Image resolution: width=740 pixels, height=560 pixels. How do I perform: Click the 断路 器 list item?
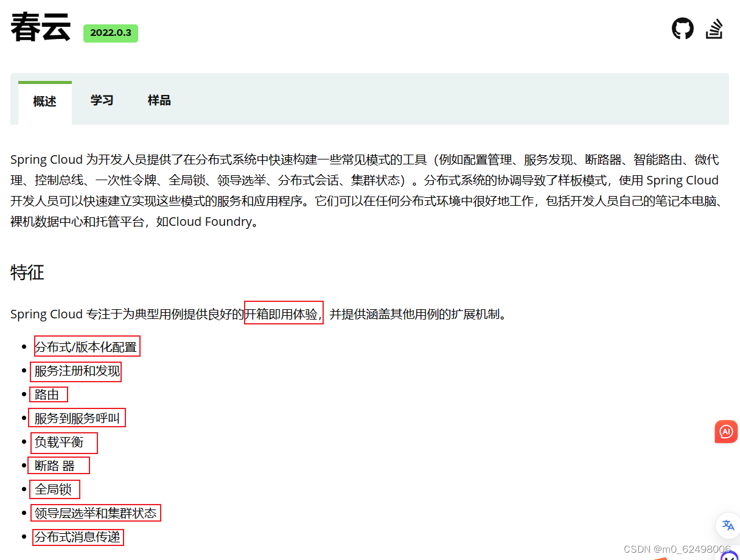pyautogui.click(x=55, y=466)
